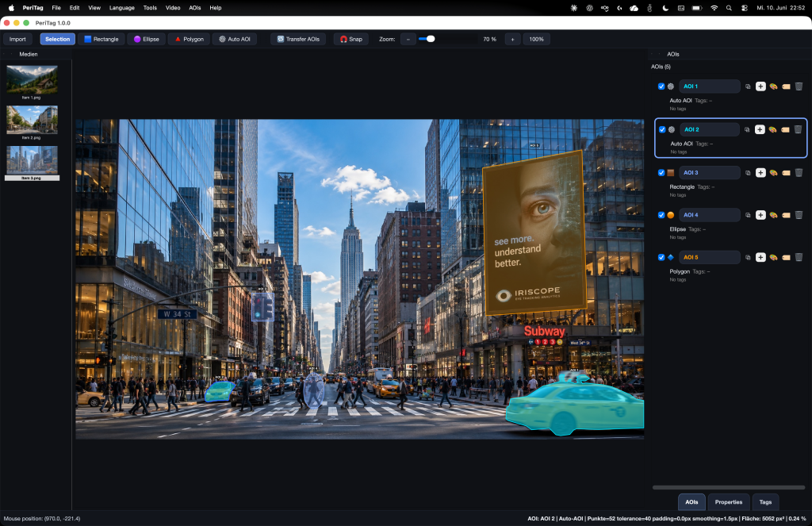Add a tag to AOI 4

786,215
